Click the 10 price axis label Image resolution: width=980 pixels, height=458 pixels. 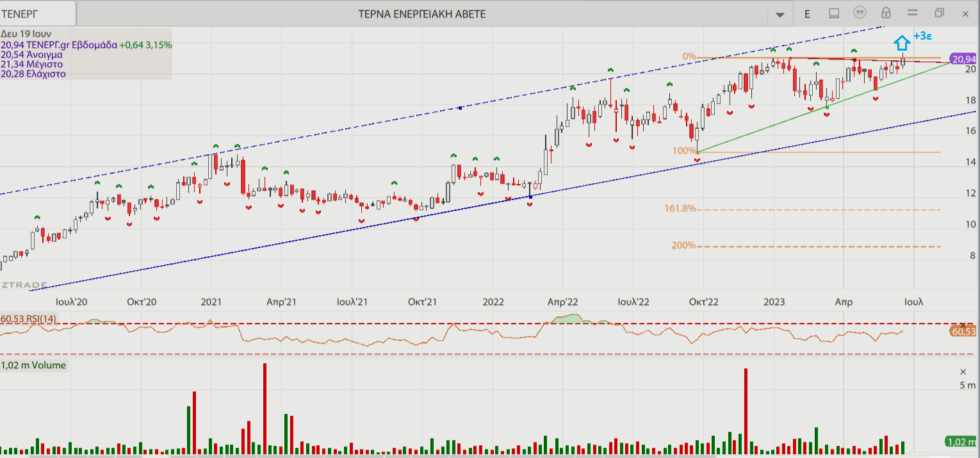coord(970,224)
